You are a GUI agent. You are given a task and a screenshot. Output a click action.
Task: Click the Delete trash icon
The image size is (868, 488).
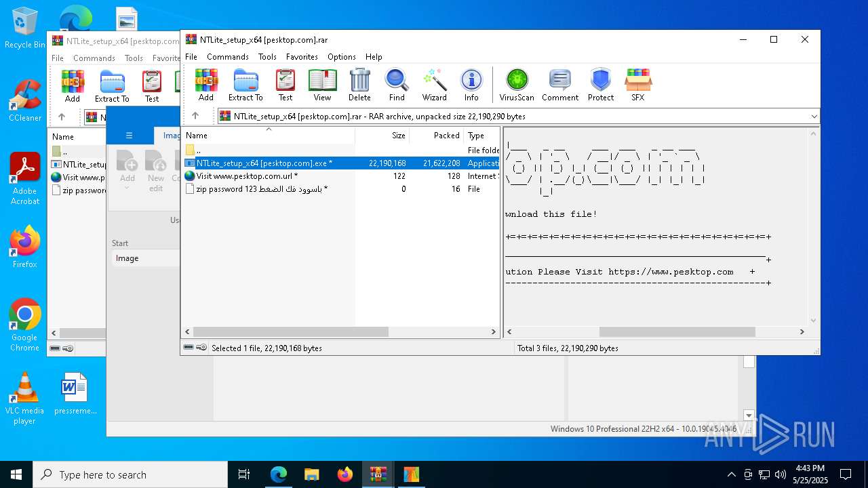coord(359,85)
